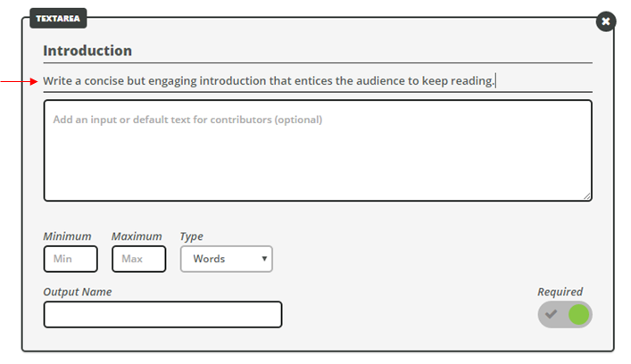Focus the Max word count field
The image size is (631, 364).
coord(139,259)
